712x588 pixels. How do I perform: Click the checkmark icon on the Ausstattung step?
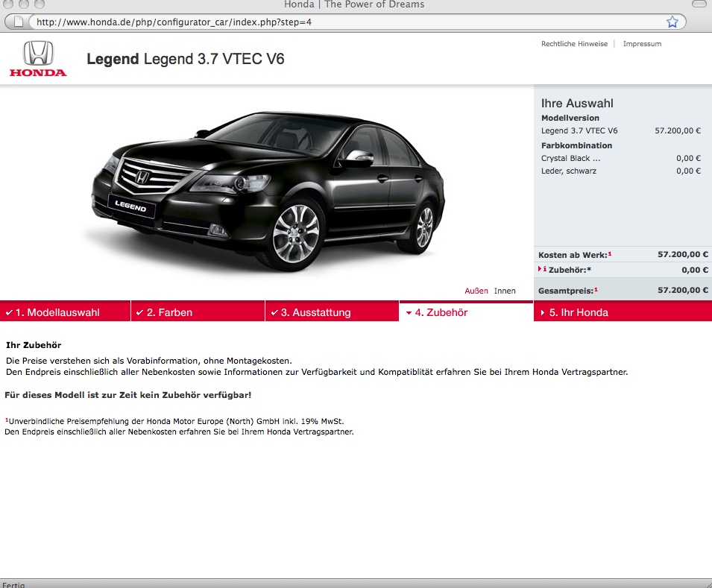click(x=274, y=312)
